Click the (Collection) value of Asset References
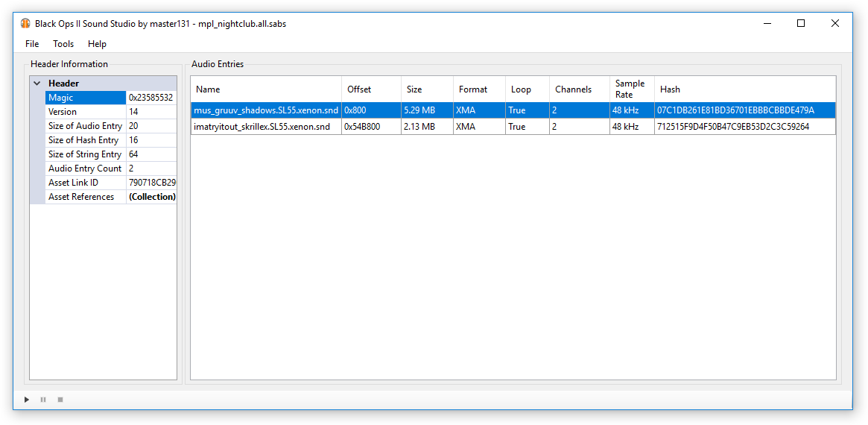 [x=151, y=197]
